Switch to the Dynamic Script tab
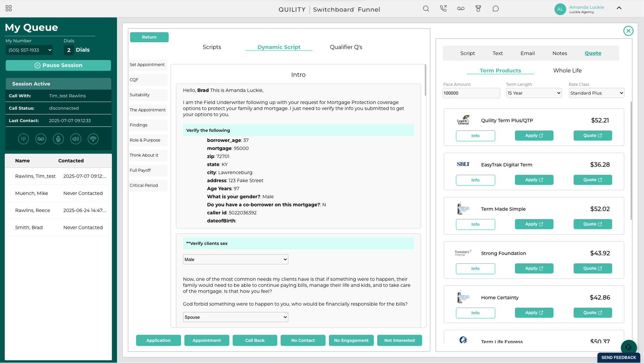Viewport: 644px width, 363px height. coord(279,47)
